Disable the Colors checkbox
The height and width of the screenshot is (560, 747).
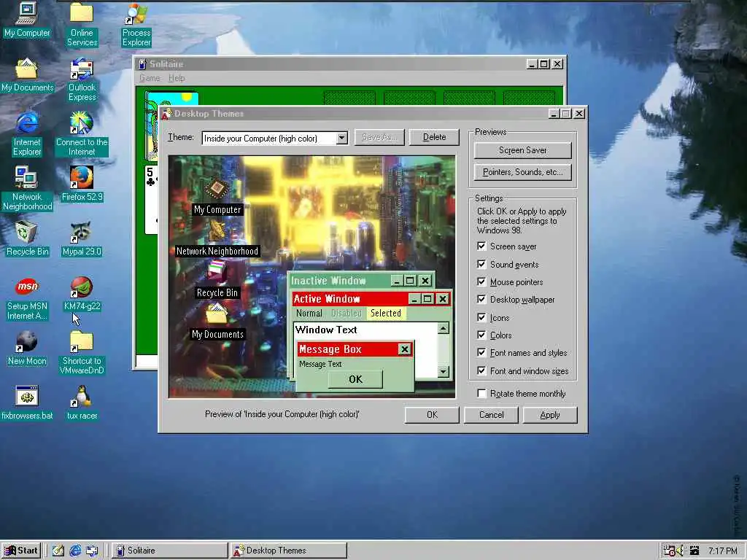tap(481, 335)
